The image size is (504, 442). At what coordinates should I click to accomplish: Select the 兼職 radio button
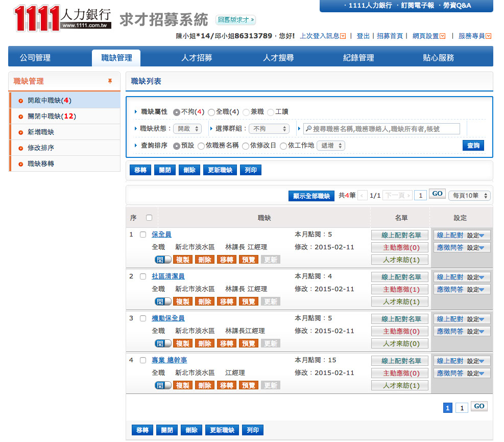[246, 112]
